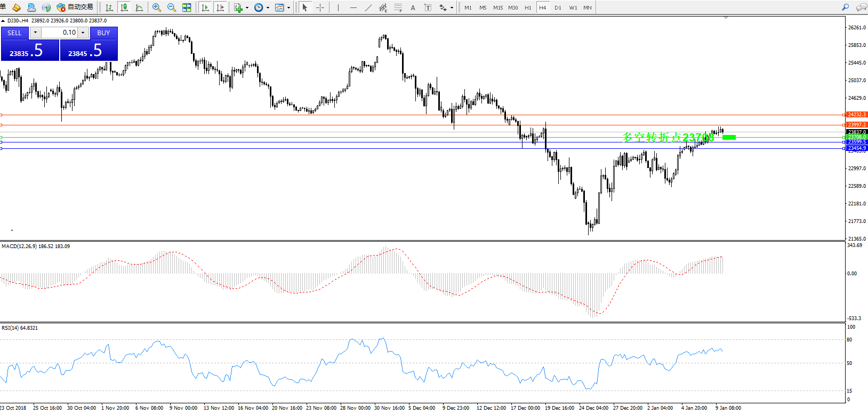Select the Crosshair tool

pyautogui.click(x=320, y=7)
